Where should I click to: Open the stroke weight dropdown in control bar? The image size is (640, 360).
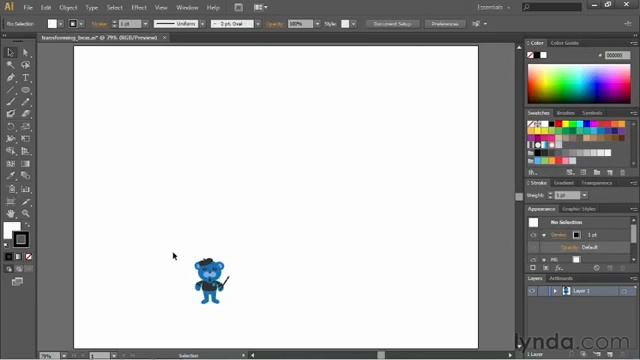[145, 24]
